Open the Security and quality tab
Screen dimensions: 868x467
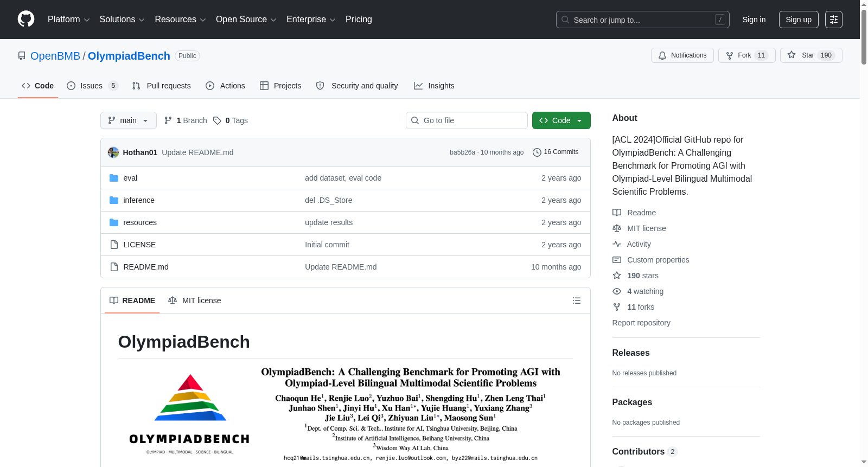coord(357,86)
